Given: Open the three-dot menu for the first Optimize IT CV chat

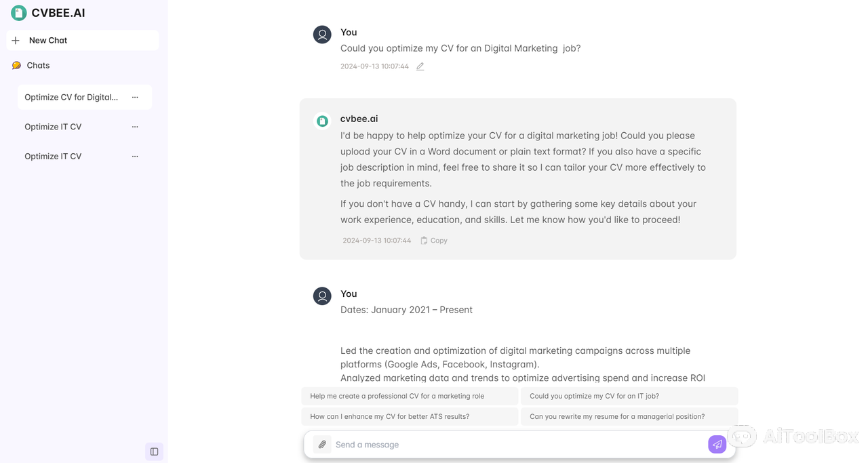Looking at the screenshot, I should point(135,127).
